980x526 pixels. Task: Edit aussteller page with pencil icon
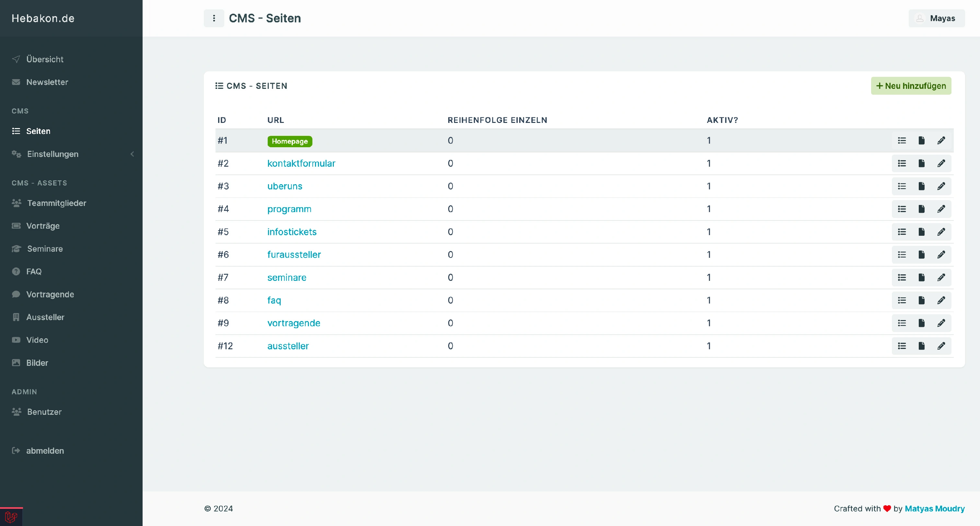point(941,346)
